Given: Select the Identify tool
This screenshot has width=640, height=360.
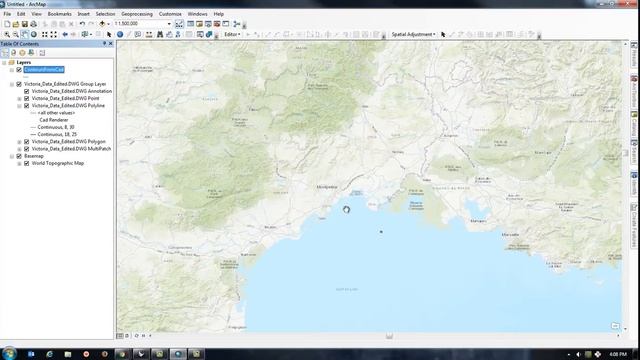Looking at the screenshot, I should click(120, 35).
